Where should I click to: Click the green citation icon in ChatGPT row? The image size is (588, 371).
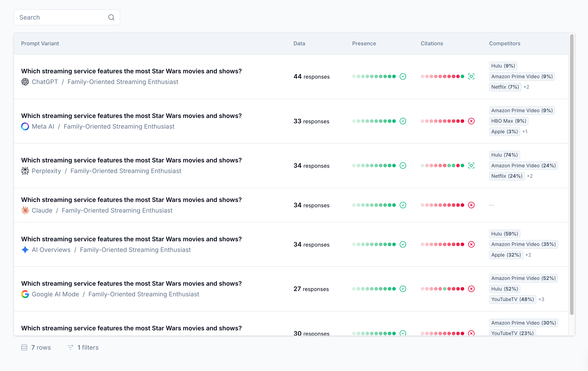[471, 76]
